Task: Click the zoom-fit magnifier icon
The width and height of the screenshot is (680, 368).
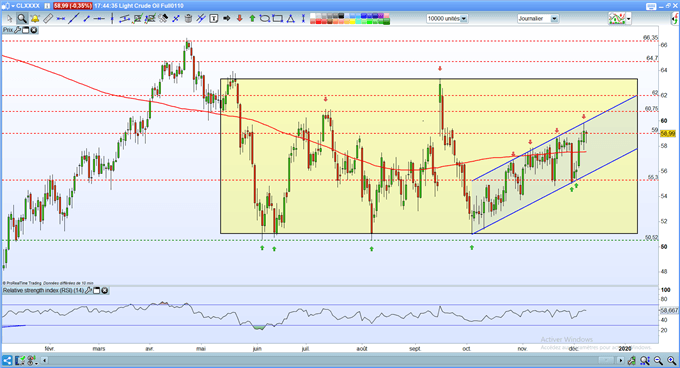Action: (645, 360)
